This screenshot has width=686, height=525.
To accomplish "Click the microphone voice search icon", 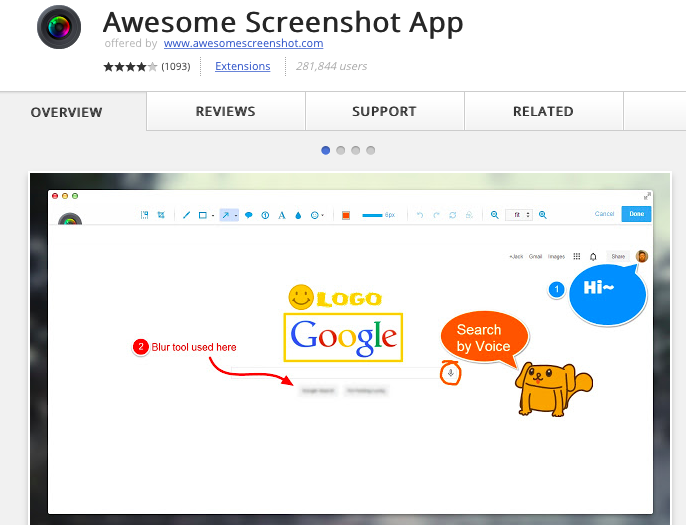I will pos(451,373).
